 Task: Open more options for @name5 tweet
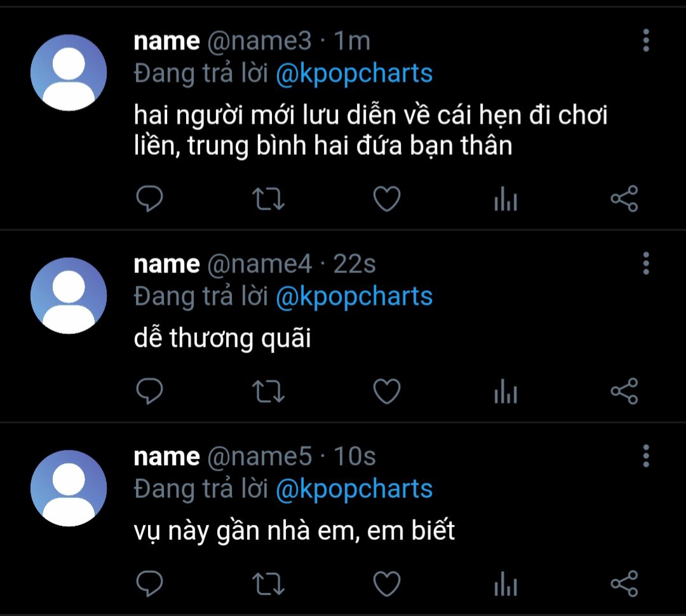pyautogui.click(x=646, y=456)
